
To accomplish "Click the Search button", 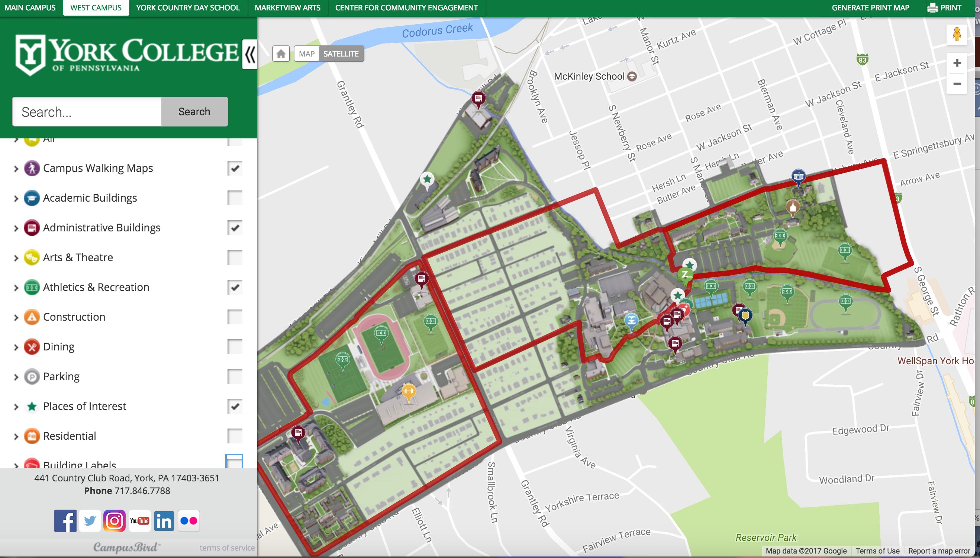I will (x=194, y=112).
